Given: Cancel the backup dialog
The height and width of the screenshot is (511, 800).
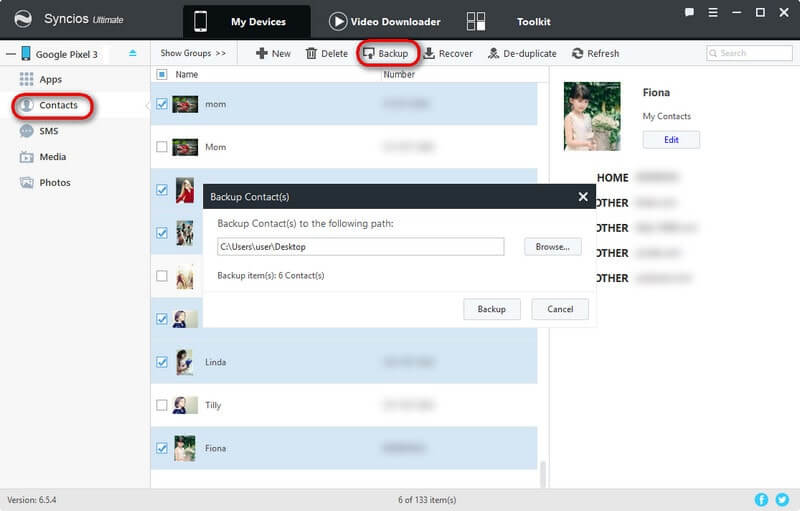Looking at the screenshot, I should 560,309.
